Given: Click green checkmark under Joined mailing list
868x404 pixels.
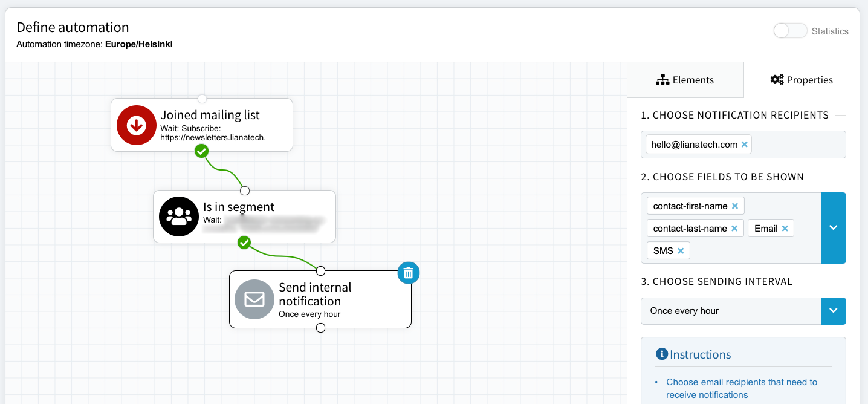Looking at the screenshot, I should (x=202, y=151).
